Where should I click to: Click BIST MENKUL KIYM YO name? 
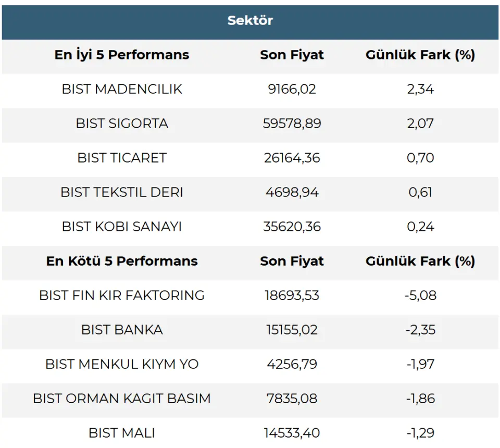pyautogui.click(x=122, y=364)
